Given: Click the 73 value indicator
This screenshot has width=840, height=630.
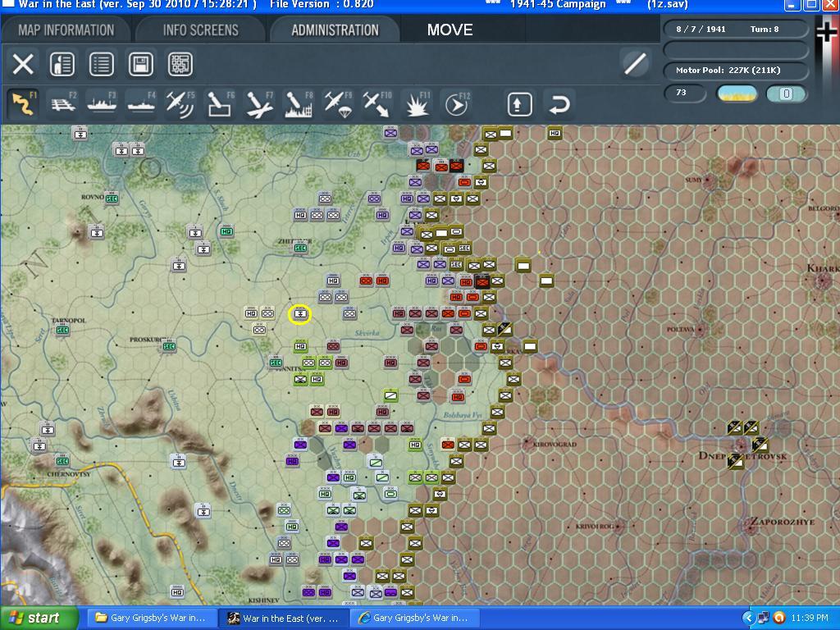Looking at the screenshot, I should [x=683, y=93].
